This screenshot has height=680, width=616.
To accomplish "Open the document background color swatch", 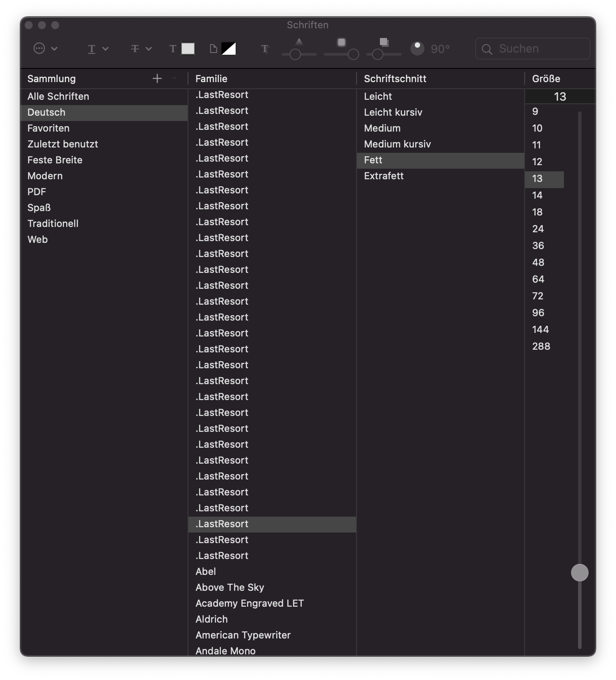I will (x=229, y=49).
